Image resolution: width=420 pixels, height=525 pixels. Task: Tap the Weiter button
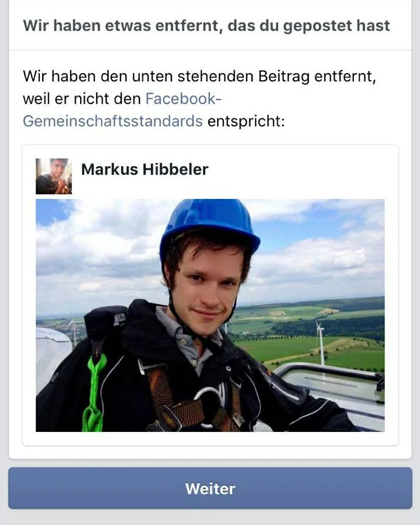click(210, 488)
